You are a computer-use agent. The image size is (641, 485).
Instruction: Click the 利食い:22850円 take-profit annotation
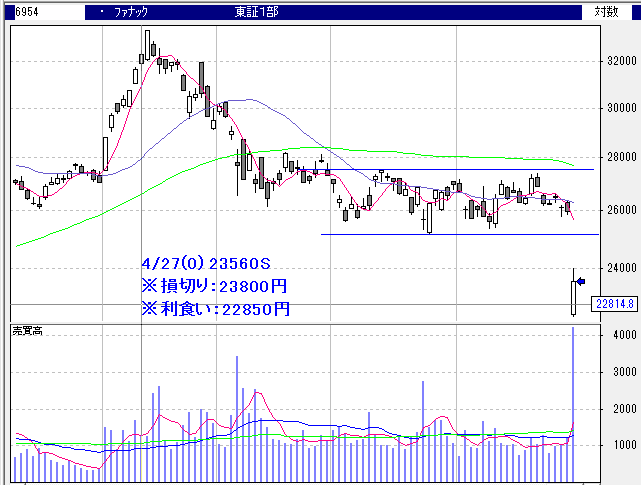(x=215, y=309)
